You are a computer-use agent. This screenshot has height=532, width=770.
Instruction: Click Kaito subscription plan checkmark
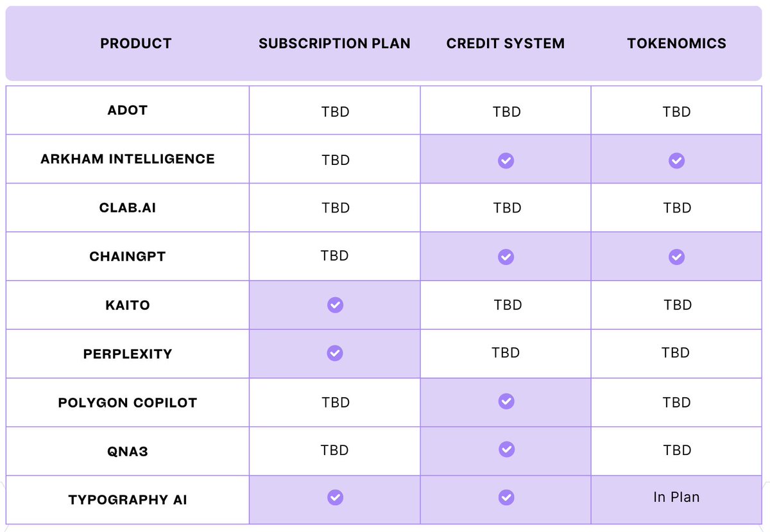click(335, 305)
